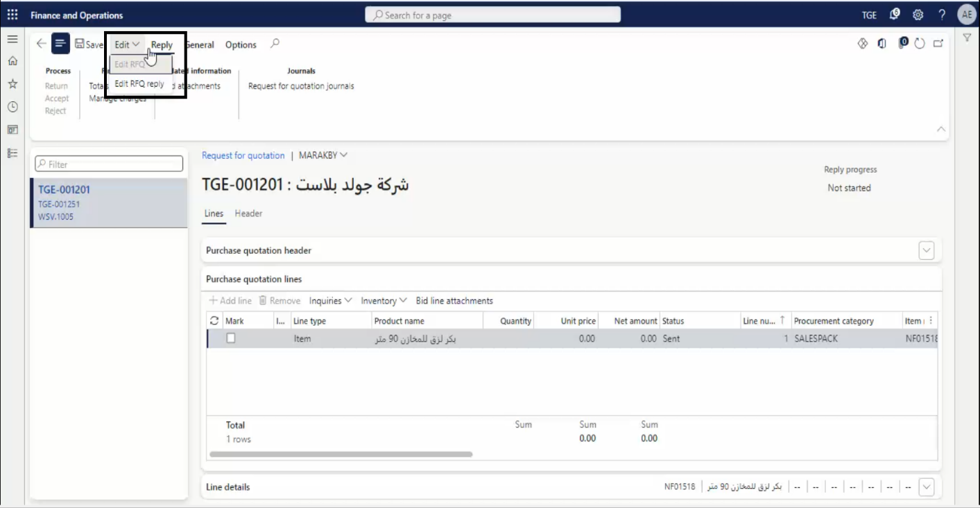The height and width of the screenshot is (508, 980).
Task: Click the attachments icon showing 0
Action: pos(903,43)
